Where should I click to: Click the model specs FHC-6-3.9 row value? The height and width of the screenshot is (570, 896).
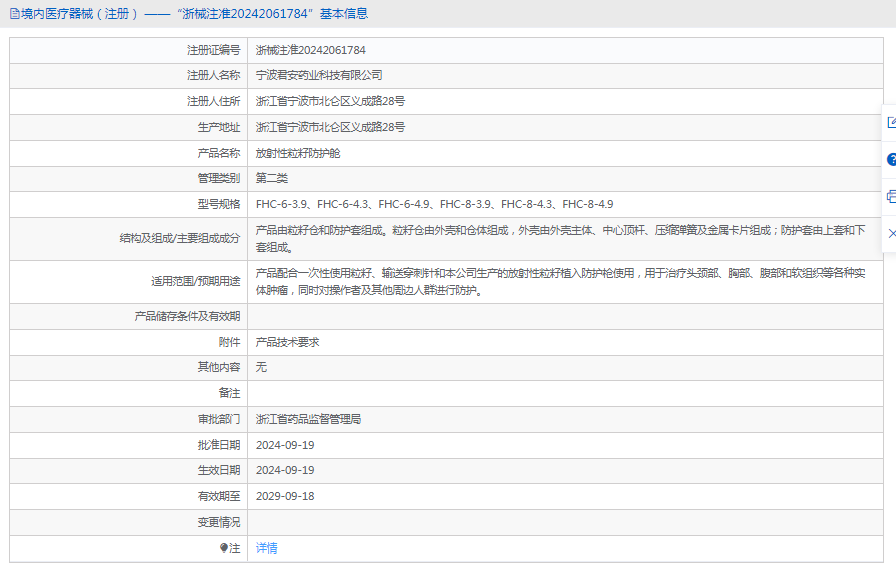click(x=434, y=204)
